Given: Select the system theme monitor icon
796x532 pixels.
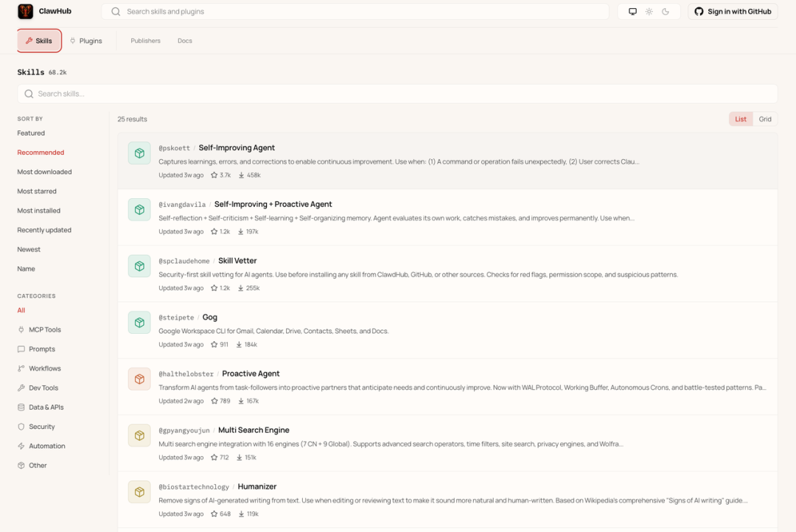Looking at the screenshot, I should tap(632, 11).
